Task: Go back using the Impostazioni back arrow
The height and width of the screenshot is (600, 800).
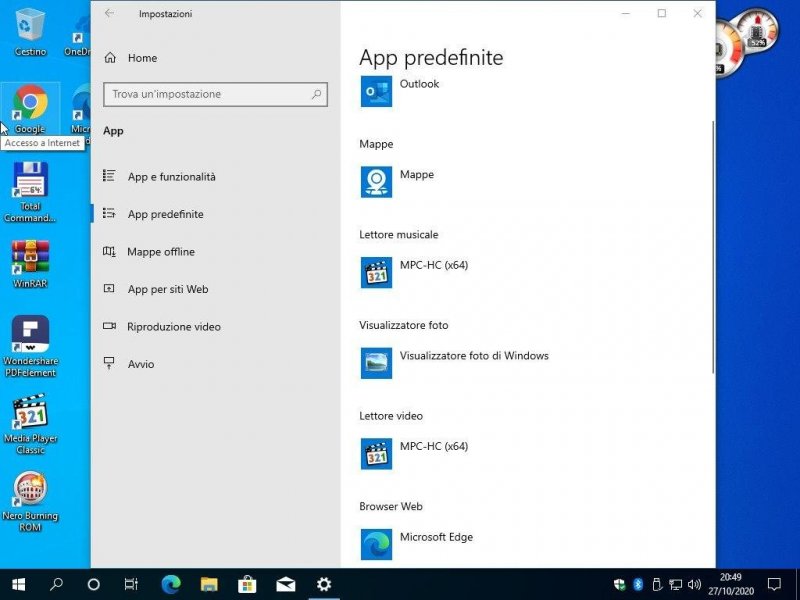Action: [x=109, y=14]
